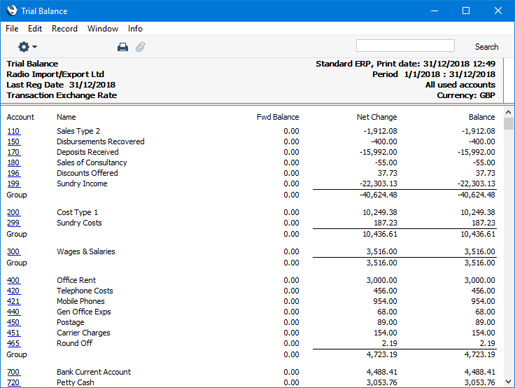Viewport: 515px width, 388px height.
Task: Open the Edit menu
Action: pyautogui.click(x=35, y=29)
